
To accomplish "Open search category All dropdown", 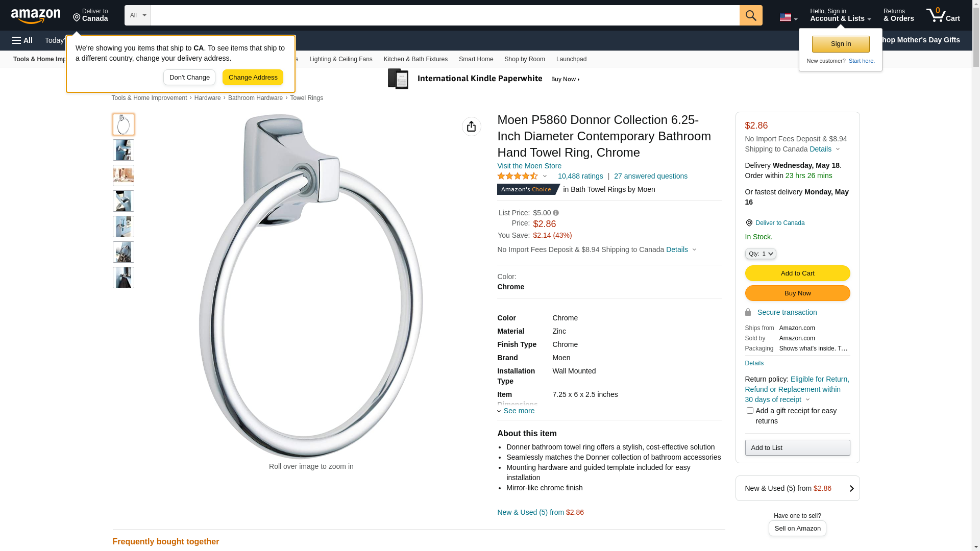I will (137, 15).
